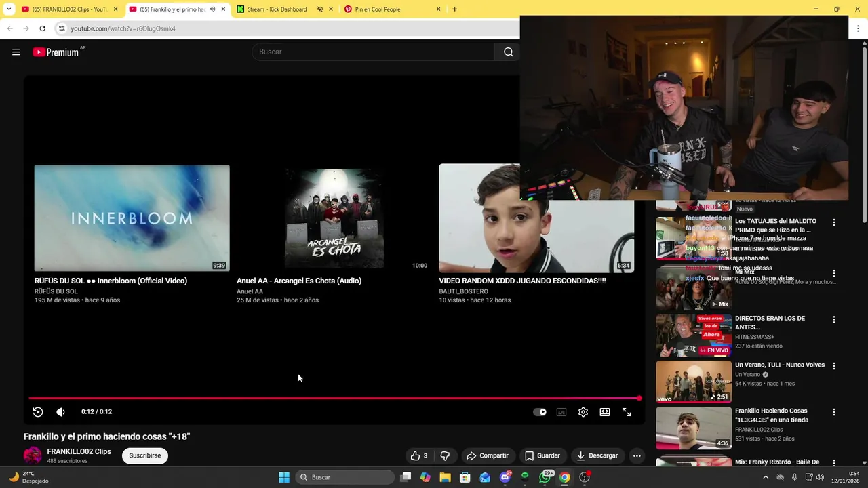Open WhatsApp from the taskbar

pos(545,477)
